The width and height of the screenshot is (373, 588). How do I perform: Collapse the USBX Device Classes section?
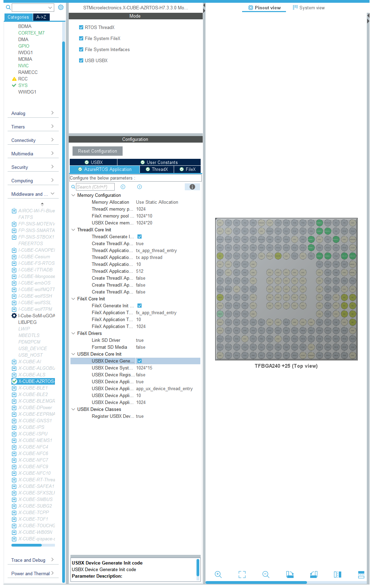click(x=73, y=409)
